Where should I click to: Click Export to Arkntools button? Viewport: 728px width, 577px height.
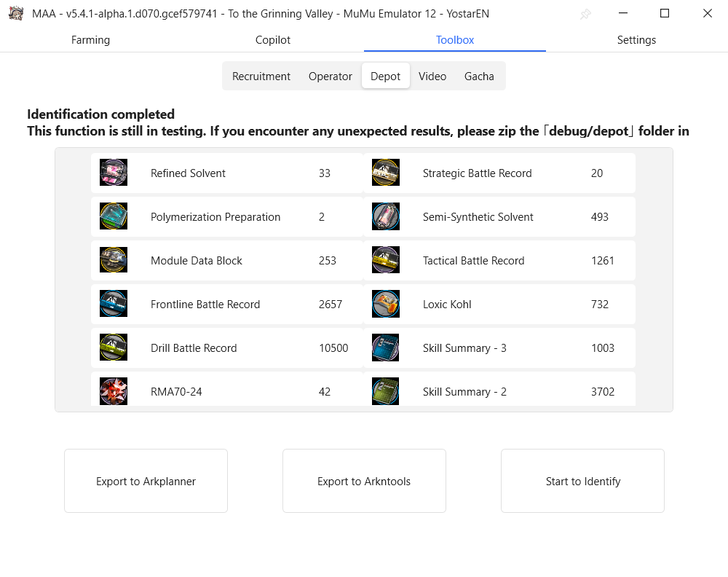coord(364,481)
